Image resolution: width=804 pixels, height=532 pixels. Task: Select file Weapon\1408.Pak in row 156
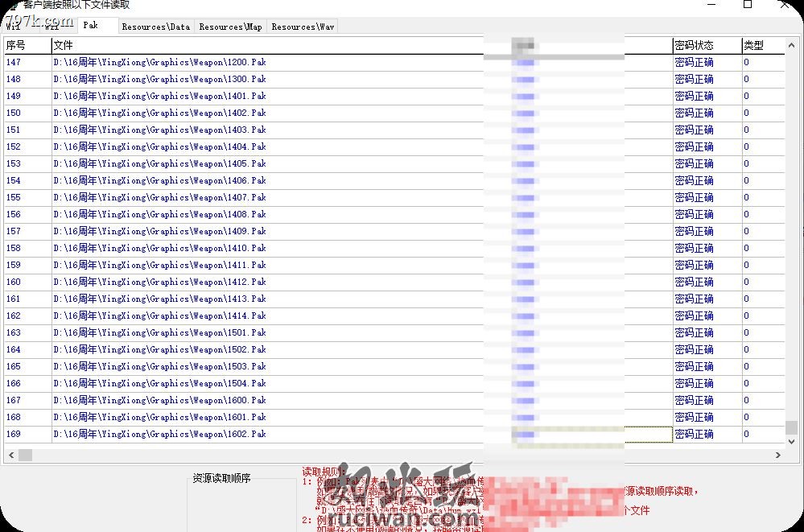(159, 214)
